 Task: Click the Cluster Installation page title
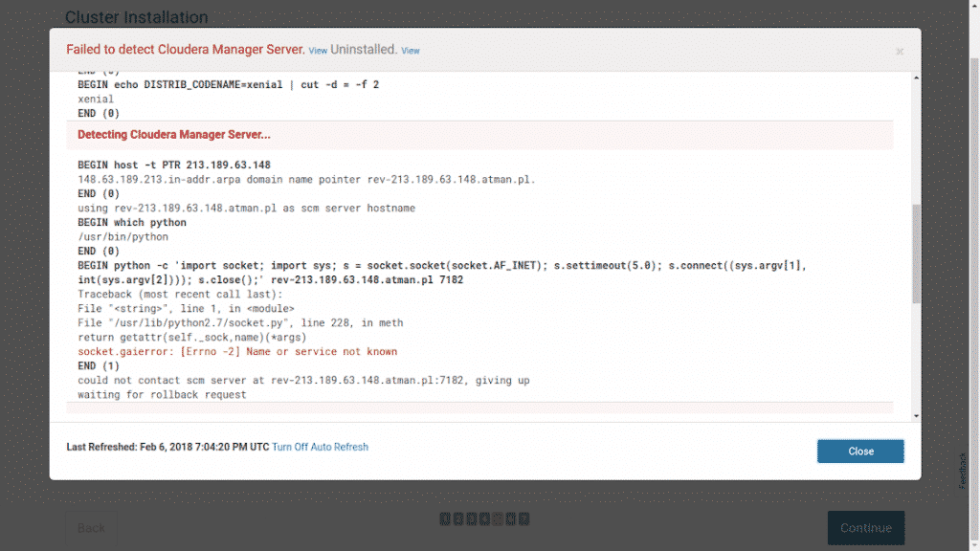136,17
